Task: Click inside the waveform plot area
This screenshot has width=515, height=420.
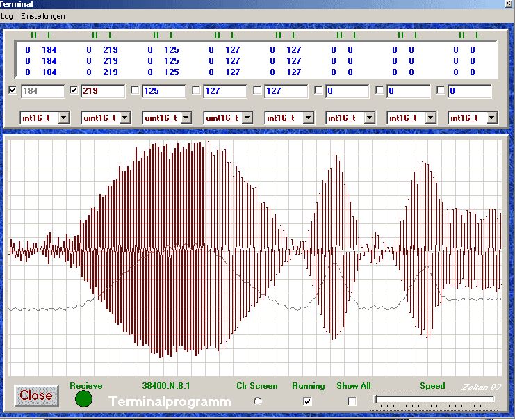Action: pyautogui.click(x=254, y=257)
